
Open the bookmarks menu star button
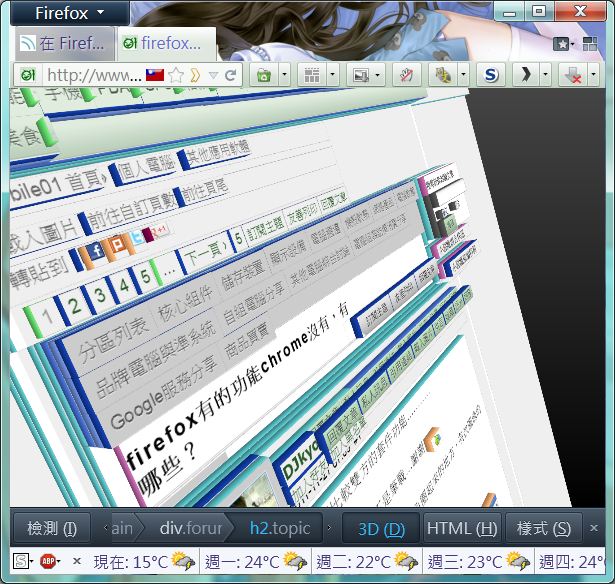[x=564, y=44]
